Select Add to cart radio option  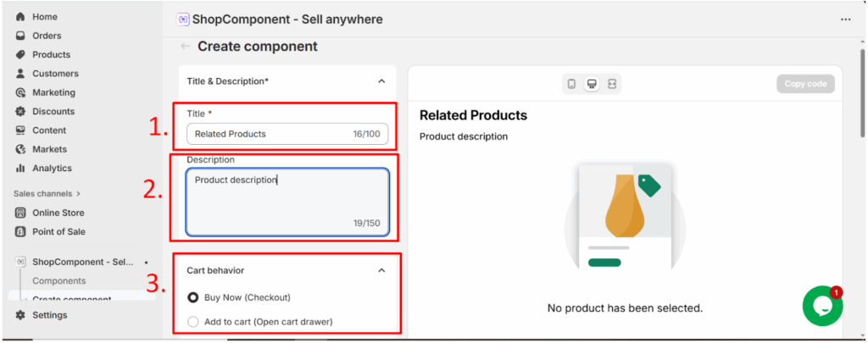(193, 321)
